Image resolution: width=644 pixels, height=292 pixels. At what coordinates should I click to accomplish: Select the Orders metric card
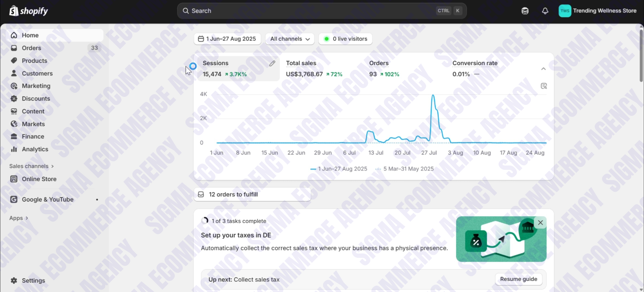(405, 69)
